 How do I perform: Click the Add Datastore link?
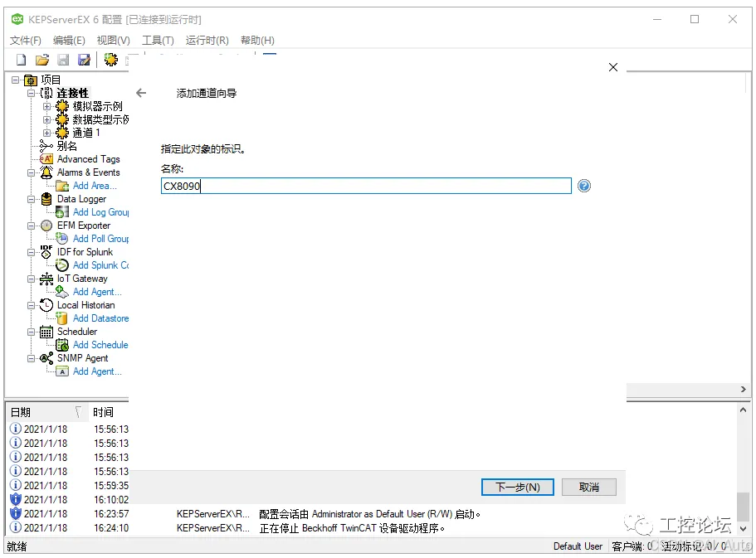100,318
